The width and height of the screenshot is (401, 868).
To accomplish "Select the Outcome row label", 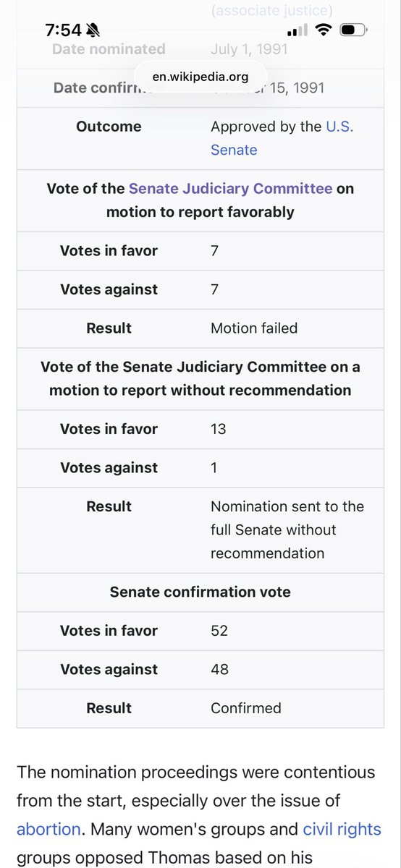I will 109,127.
